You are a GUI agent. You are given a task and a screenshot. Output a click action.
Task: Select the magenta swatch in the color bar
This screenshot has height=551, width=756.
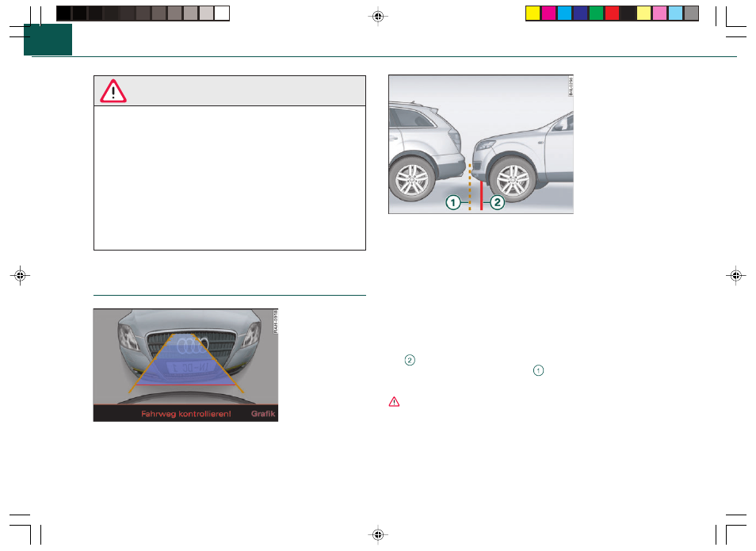[548, 13]
